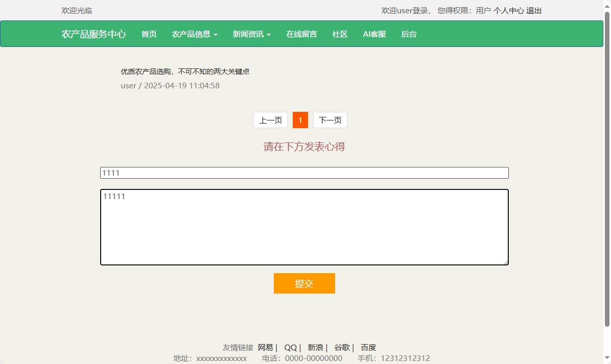
Task: Click inside the title input containing 1111
Action: 304,173
